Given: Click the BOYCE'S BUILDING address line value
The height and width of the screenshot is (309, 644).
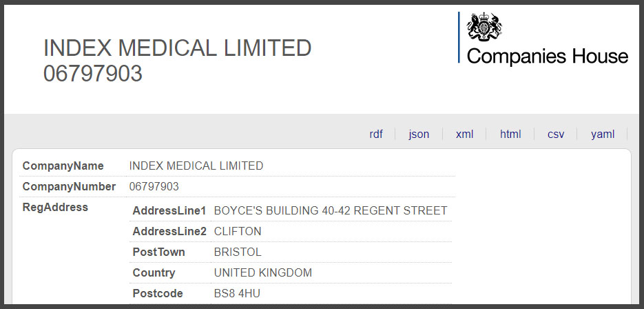Looking at the screenshot, I should tap(330, 210).
